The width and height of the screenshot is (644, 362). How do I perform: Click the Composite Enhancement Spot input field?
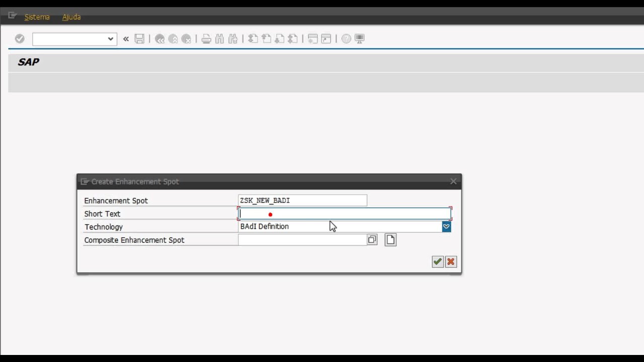[302, 240]
